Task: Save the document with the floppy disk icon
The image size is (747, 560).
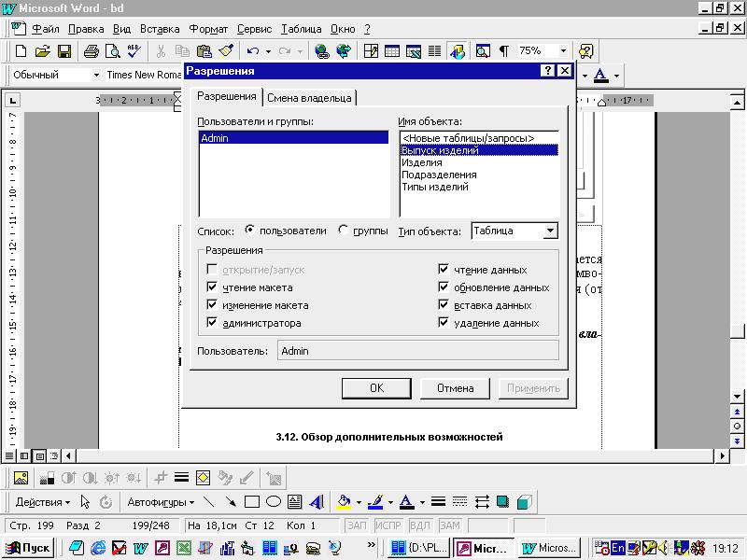Action: [64, 51]
